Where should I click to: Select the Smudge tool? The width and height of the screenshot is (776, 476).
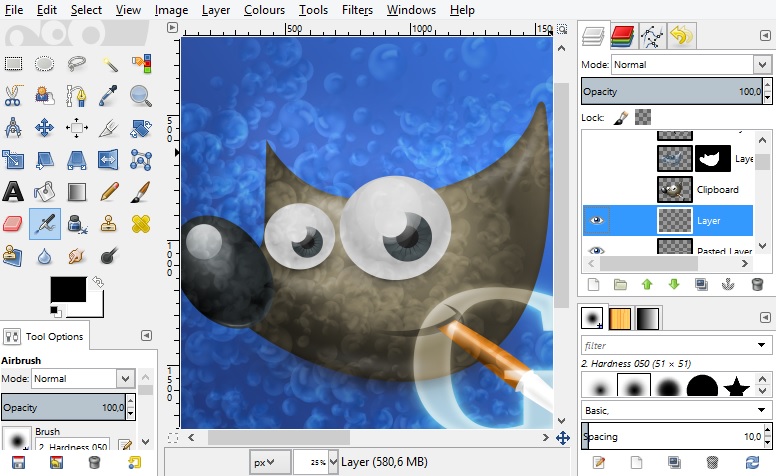point(77,256)
